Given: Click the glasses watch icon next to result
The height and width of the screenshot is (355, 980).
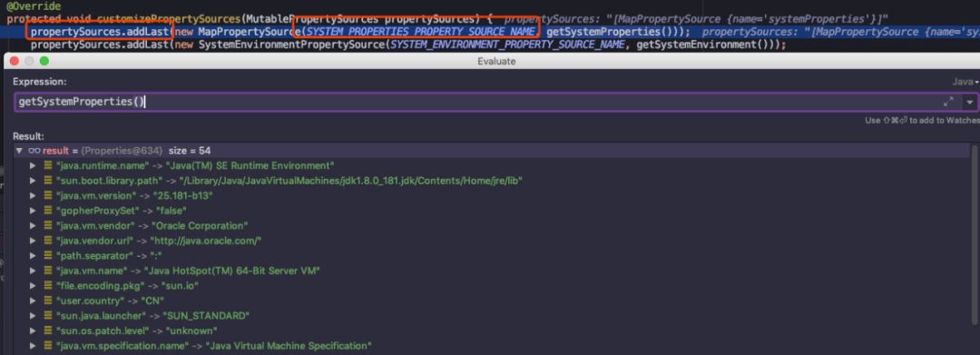Looking at the screenshot, I should click(x=34, y=151).
